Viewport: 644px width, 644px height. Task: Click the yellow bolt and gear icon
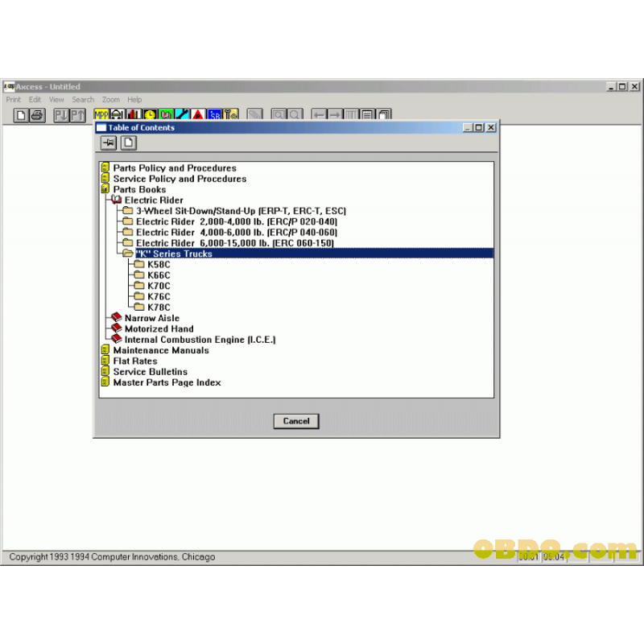point(231,114)
